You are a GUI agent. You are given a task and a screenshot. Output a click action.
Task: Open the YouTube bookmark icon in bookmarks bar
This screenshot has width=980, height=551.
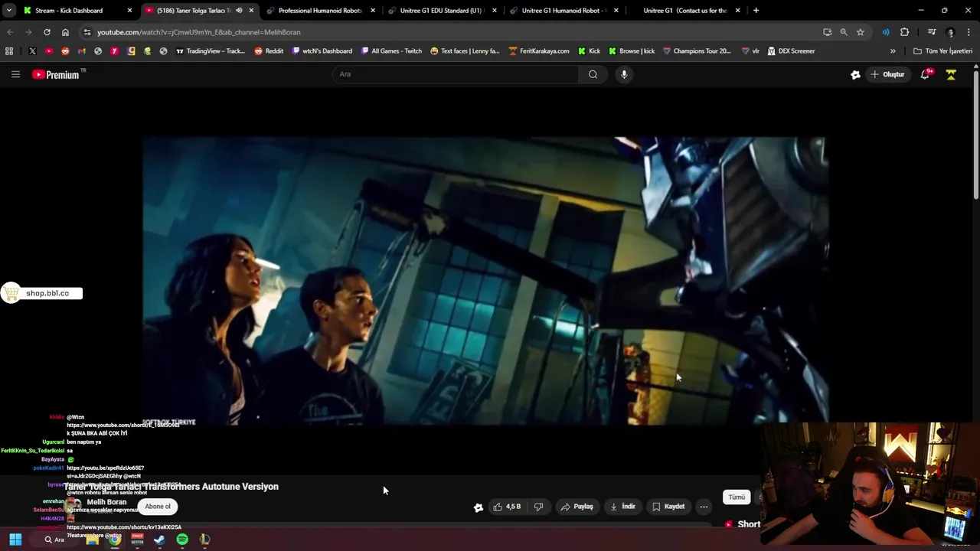coord(49,51)
